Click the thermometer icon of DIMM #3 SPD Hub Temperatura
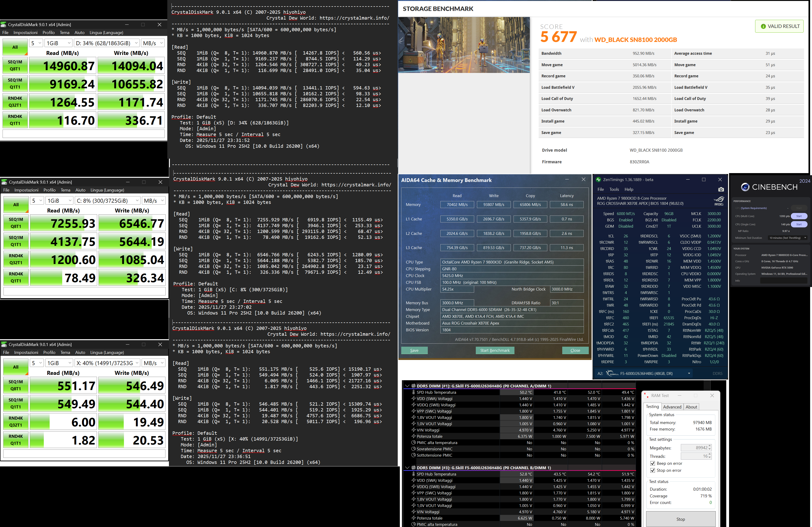The height and width of the screenshot is (527, 812). coord(414,474)
